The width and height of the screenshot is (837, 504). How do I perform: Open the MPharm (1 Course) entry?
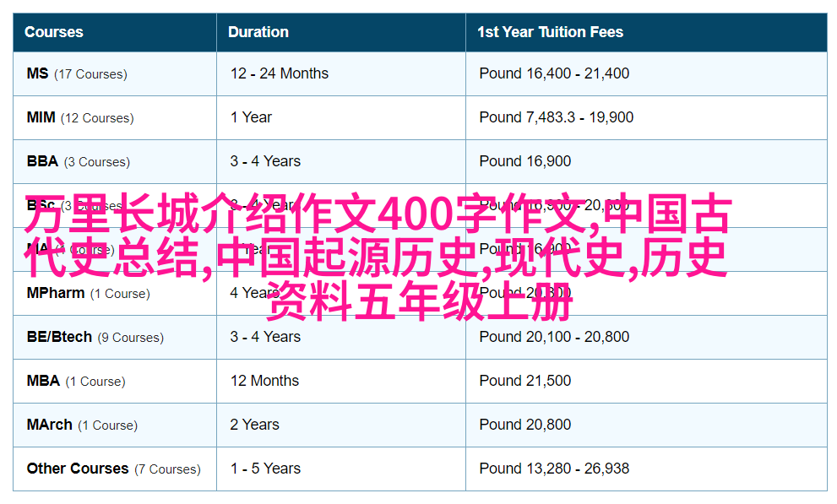pyautogui.click(x=88, y=293)
